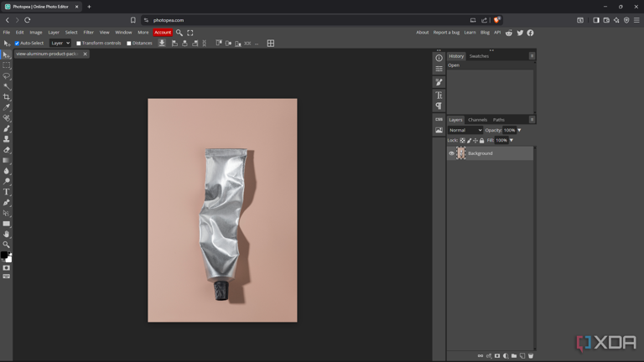Click the foreground black color swatch

[3, 255]
